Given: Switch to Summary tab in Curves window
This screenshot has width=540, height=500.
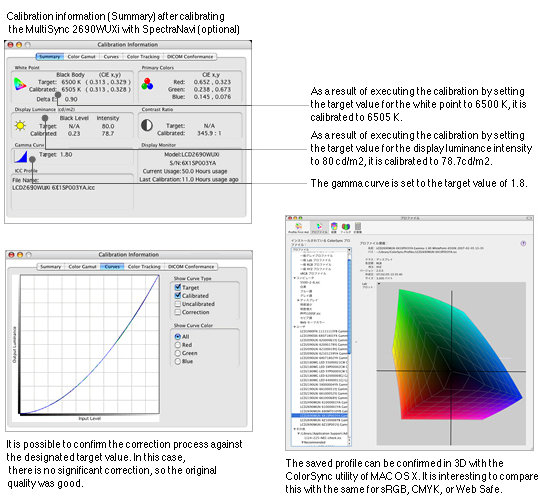Looking at the screenshot, I should pos(50,267).
